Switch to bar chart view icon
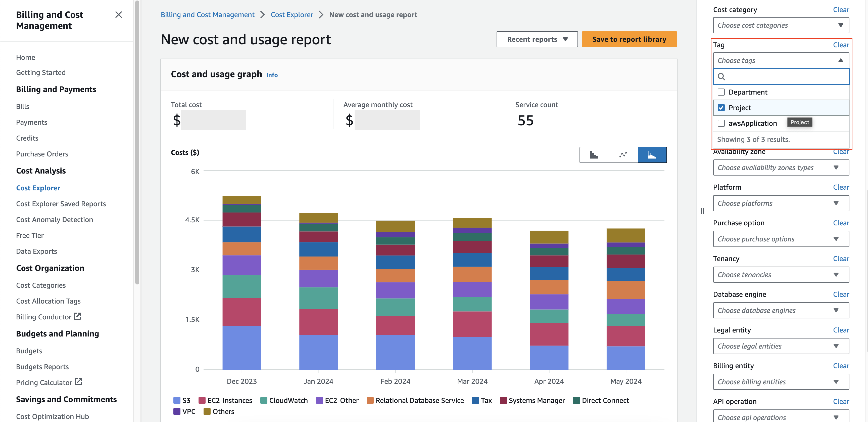This screenshot has height=422, width=868. click(594, 155)
